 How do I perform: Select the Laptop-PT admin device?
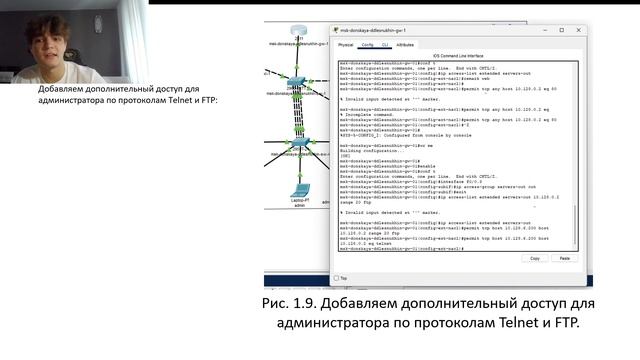pos(301,191)
